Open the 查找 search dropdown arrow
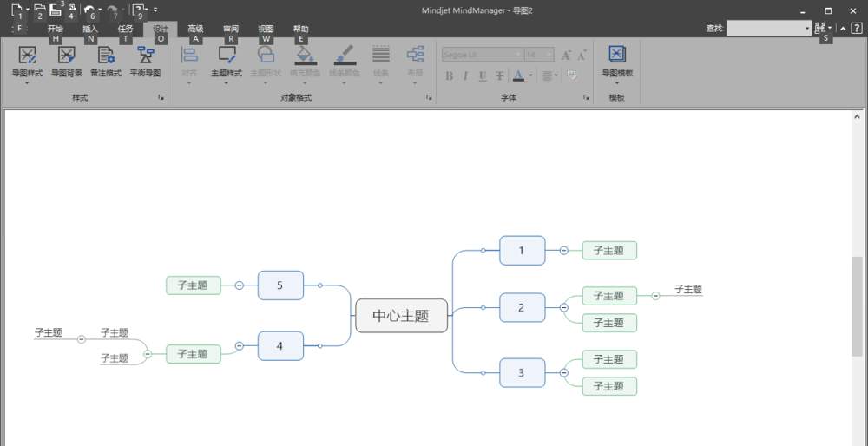Viewport: 868px width, 446px height. [807, 29]
